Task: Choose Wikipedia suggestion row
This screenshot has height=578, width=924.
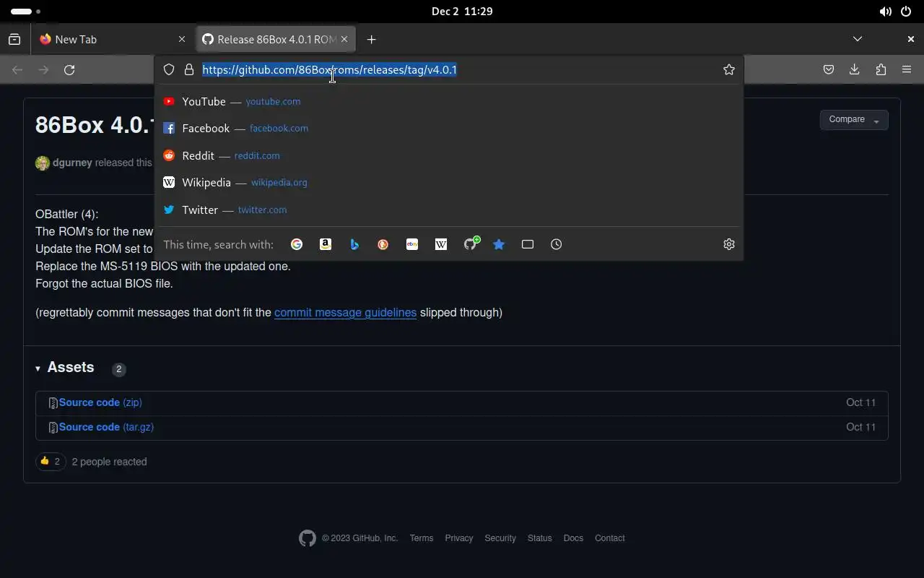Action: (x=449, y=182)
